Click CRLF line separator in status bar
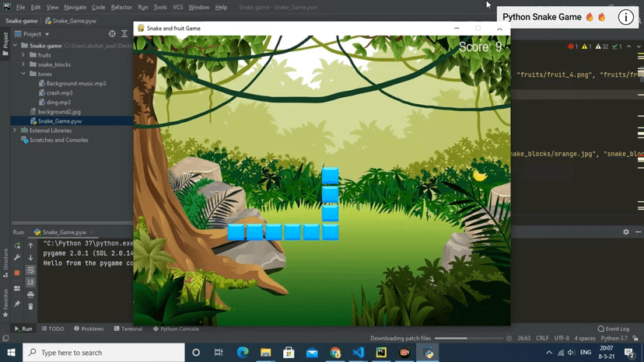Image resolution: width=644 pixels, height=362 pixels. 542,338
